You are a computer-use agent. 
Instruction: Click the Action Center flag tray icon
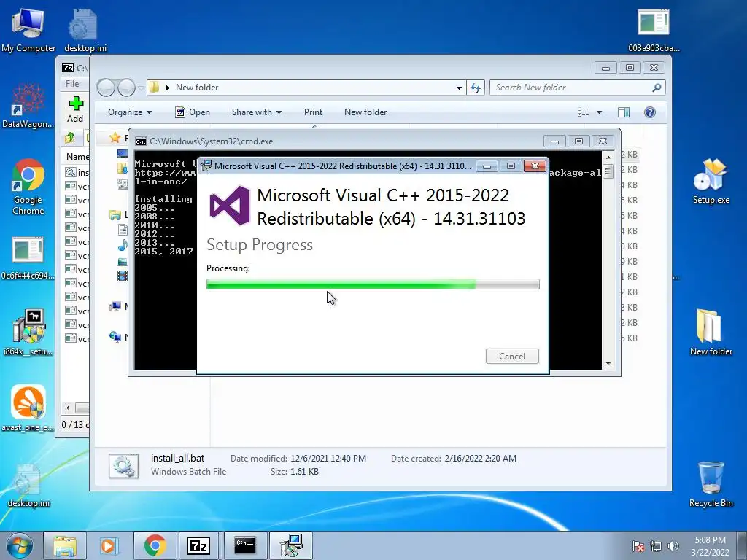pyautogui.click(x=638, y=546)
